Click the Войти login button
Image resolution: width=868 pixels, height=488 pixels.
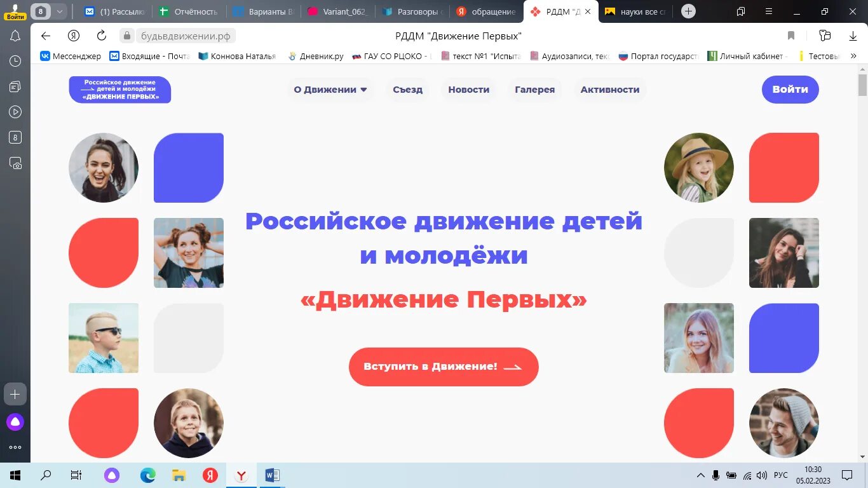(x=790, y=90)
